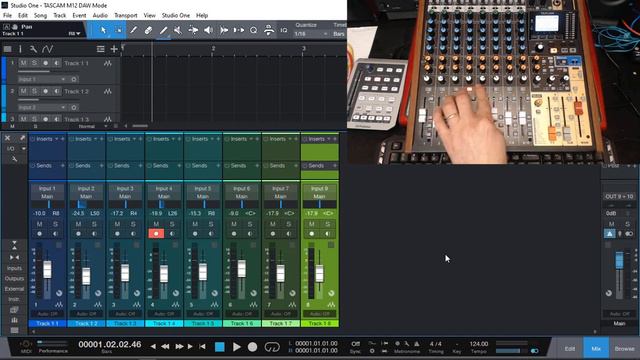The height and width of the screenshot is (360, 640).
Task: Show External devices in mixer sidebar
Action: coord(14,289)
